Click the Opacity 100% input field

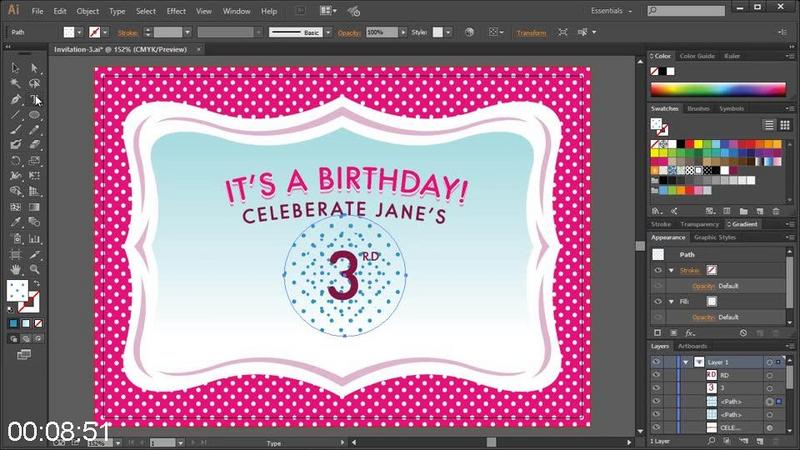point(382,32)
